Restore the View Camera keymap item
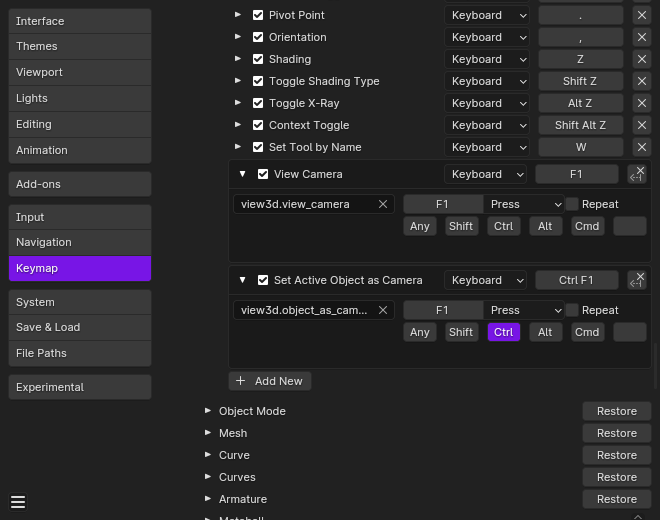 pos(637,174)
